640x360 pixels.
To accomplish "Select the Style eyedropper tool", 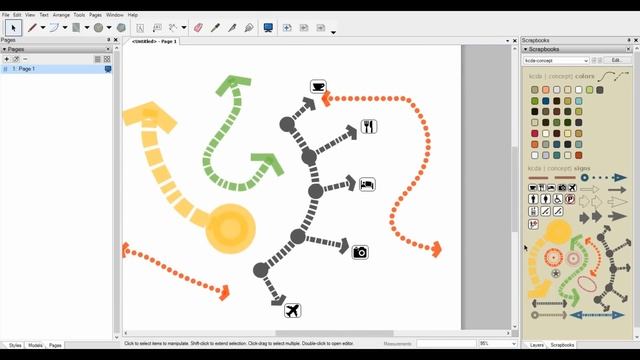I will (x=215, y=28).
